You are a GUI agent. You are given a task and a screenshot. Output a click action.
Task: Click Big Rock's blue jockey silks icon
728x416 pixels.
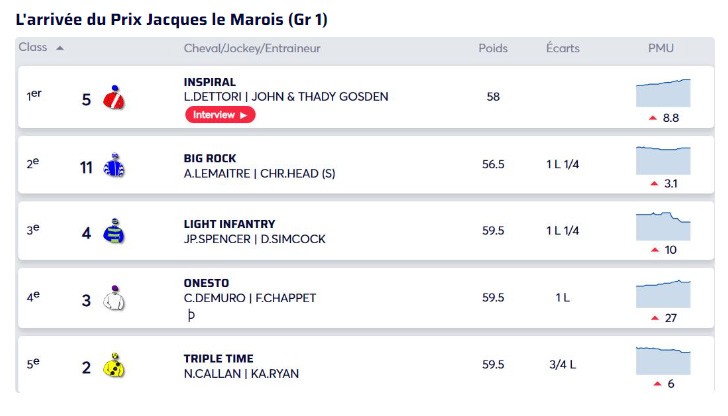pos(114,166)
